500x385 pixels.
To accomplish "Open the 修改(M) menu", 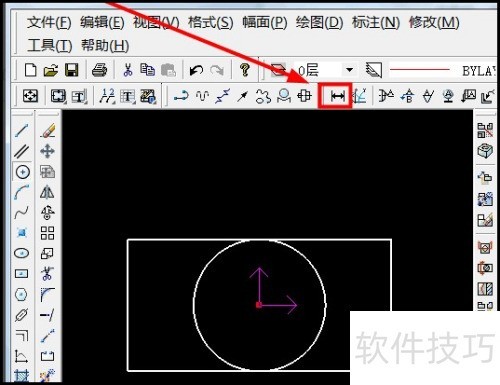I will 434,23.
